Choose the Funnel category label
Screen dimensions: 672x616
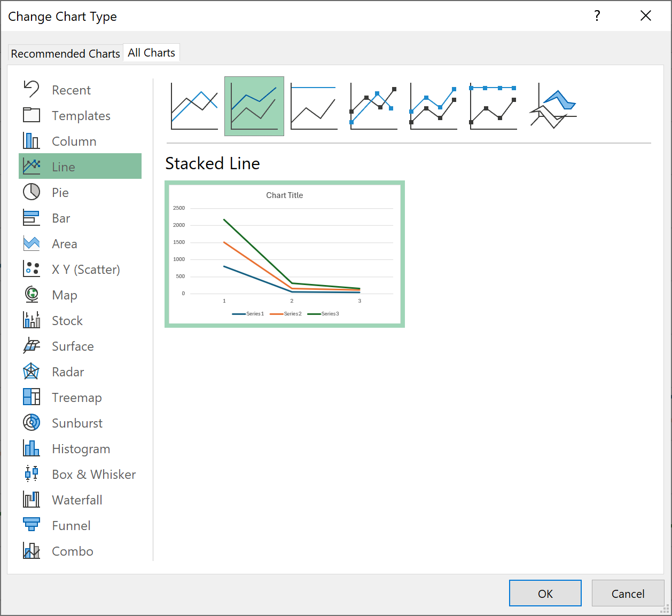point(71,526)
